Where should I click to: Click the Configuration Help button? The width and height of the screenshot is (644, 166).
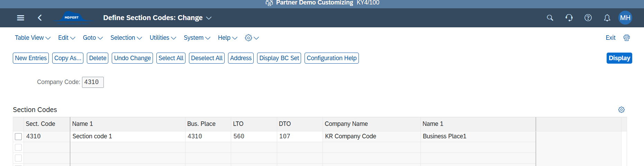(332, 58)
